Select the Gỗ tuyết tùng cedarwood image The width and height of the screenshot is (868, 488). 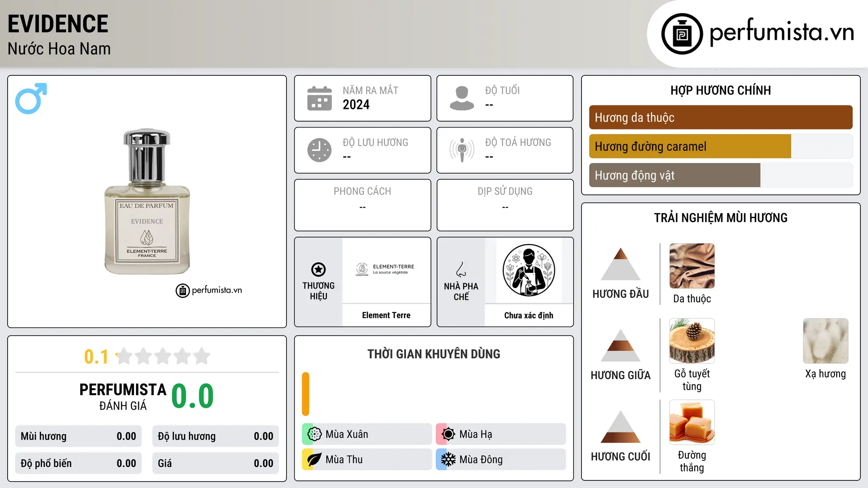pyautogui.click(x=692, y=341)
